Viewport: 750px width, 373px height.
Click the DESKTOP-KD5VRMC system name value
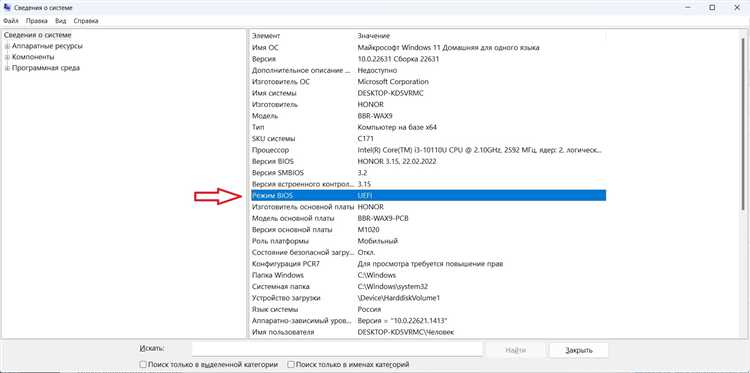tap(391, 93)
